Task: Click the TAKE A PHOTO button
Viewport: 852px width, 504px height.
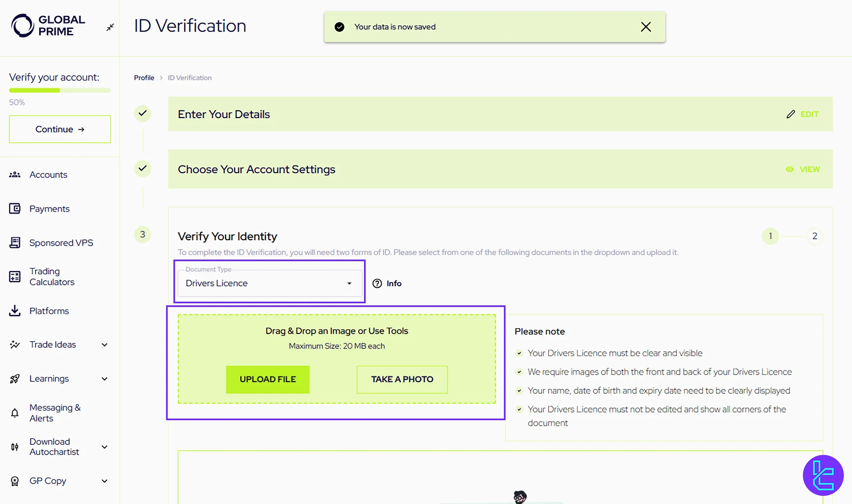Action: pyautogui.click(x=402, y=379)
